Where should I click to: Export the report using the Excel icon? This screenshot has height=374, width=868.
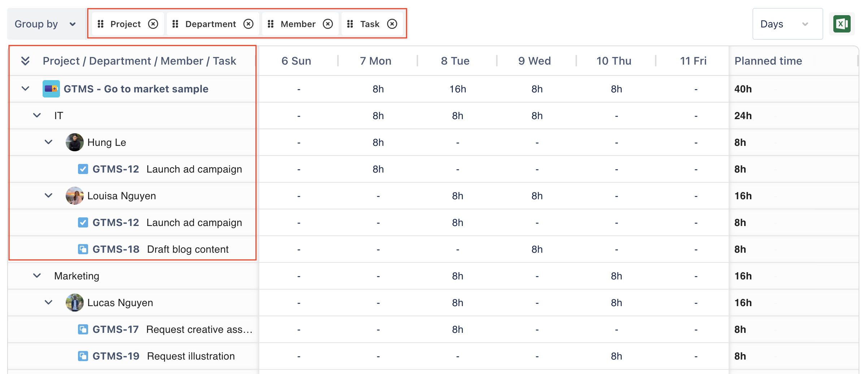tap(842, 24)
